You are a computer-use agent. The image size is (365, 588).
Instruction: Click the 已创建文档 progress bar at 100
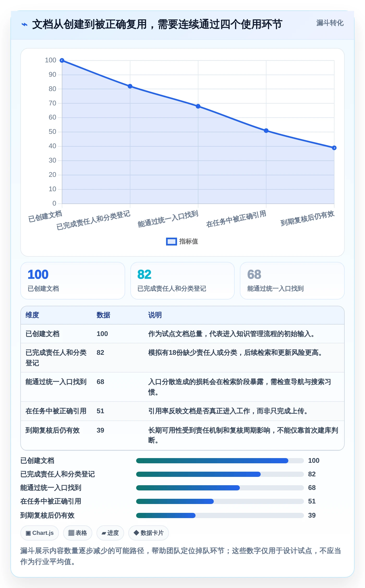tap(220, 461)
